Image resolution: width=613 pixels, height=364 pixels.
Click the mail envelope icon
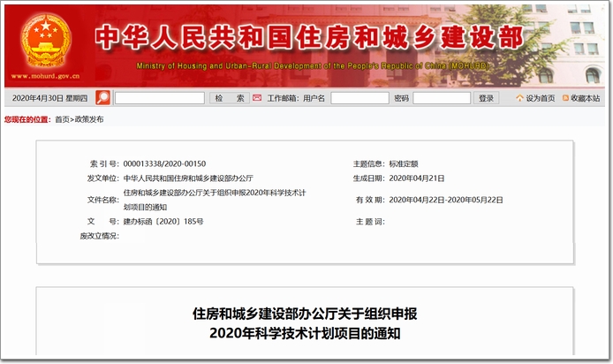[257, 98]
